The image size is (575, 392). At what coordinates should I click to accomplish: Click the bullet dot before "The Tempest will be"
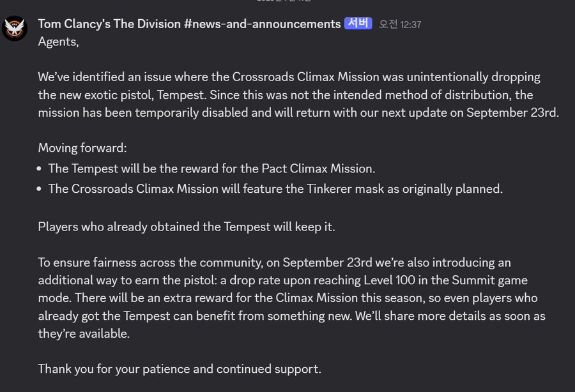click(x=41, y=169)
